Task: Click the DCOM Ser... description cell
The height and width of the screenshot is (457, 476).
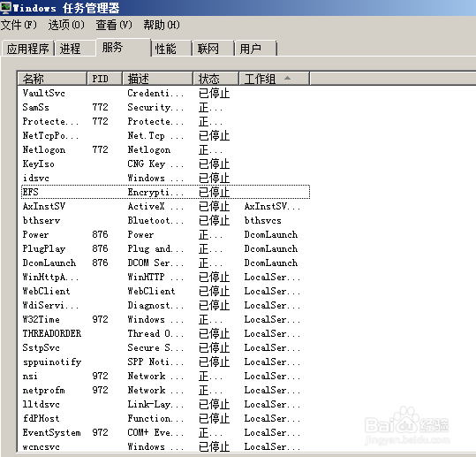Action: (155, 263)
